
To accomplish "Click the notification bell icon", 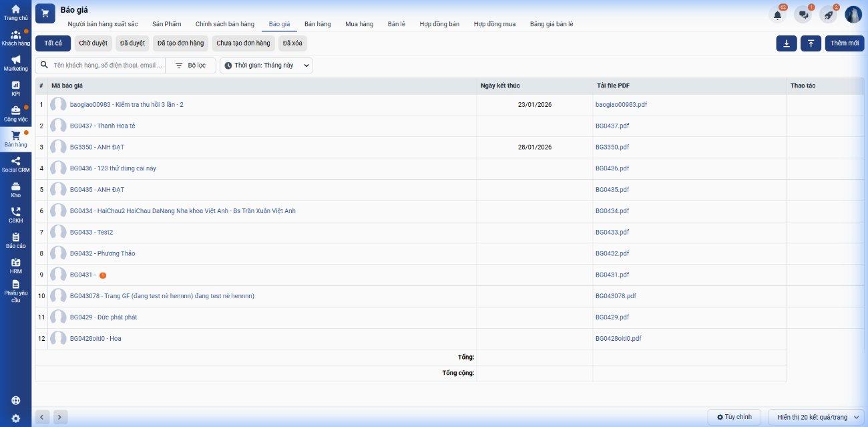I will 777,15.
